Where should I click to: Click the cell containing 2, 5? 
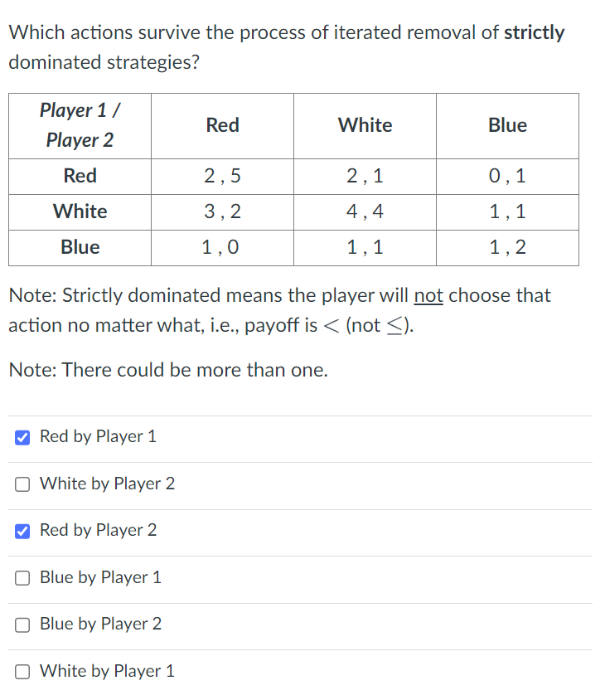click(222, 176)
